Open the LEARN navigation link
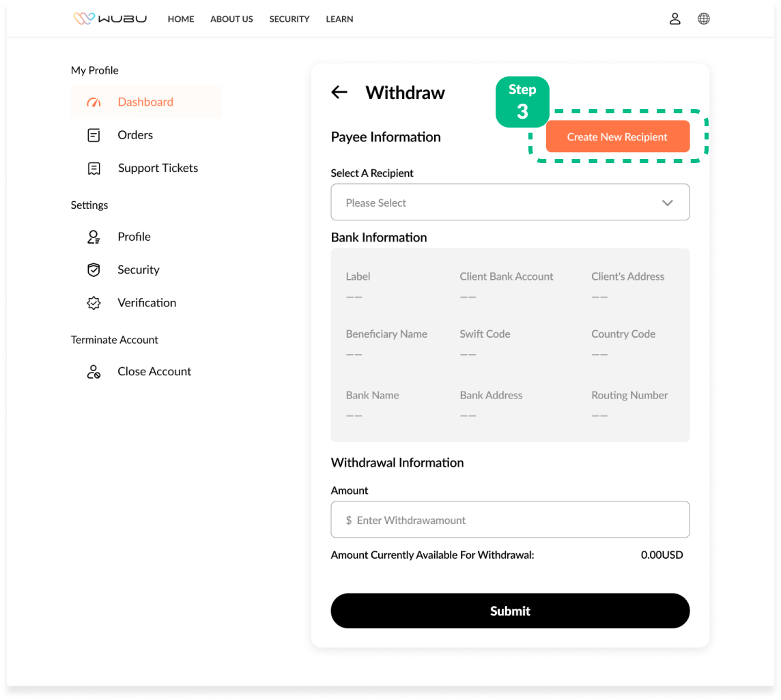781x700 pixels. pos(339,19)
